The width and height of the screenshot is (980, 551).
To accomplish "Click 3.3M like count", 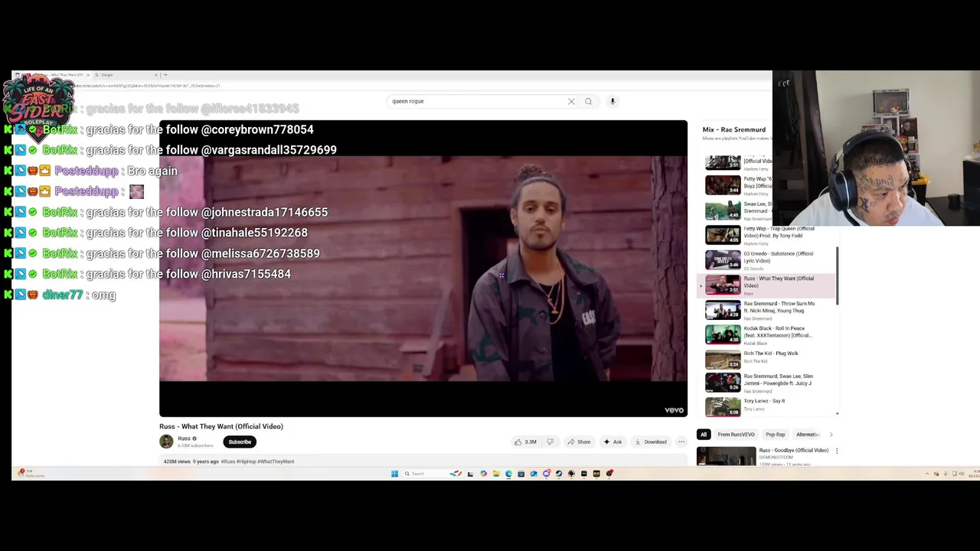I will (530, 442).
